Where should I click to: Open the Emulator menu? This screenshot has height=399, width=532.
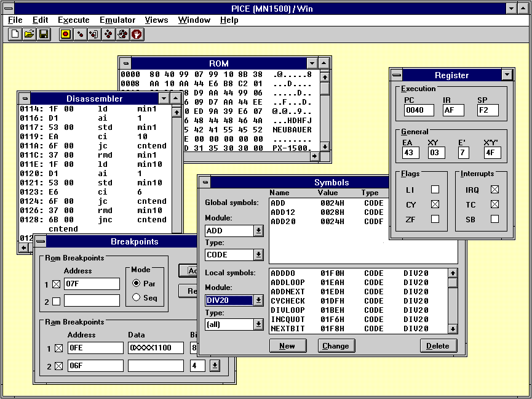(117, 20)
